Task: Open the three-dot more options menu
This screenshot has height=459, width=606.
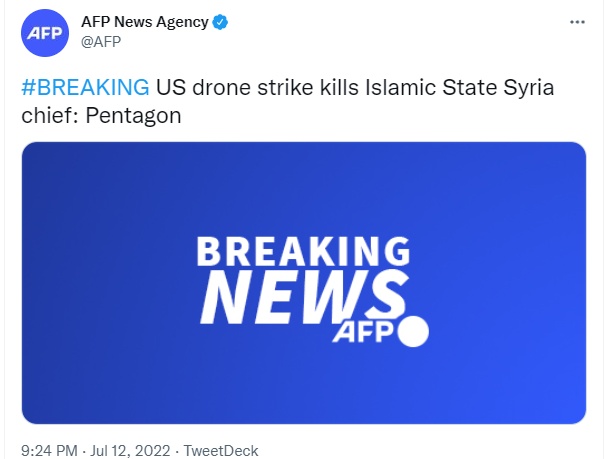Action: click(577, 22)
